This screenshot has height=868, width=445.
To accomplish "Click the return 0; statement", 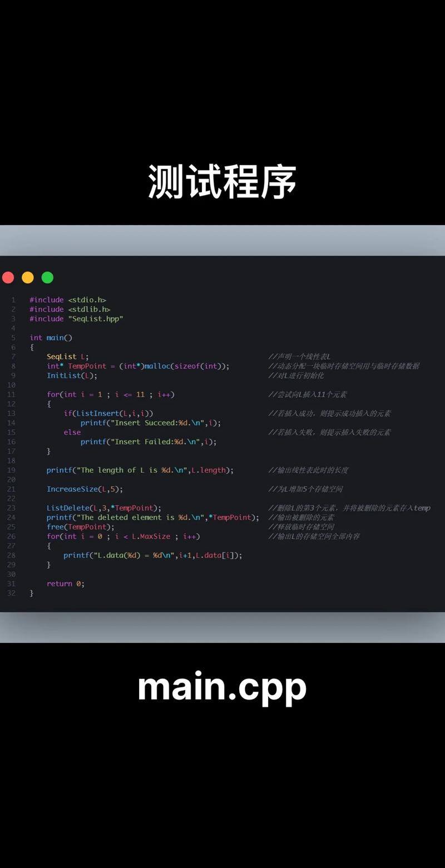I will (65, 583).
